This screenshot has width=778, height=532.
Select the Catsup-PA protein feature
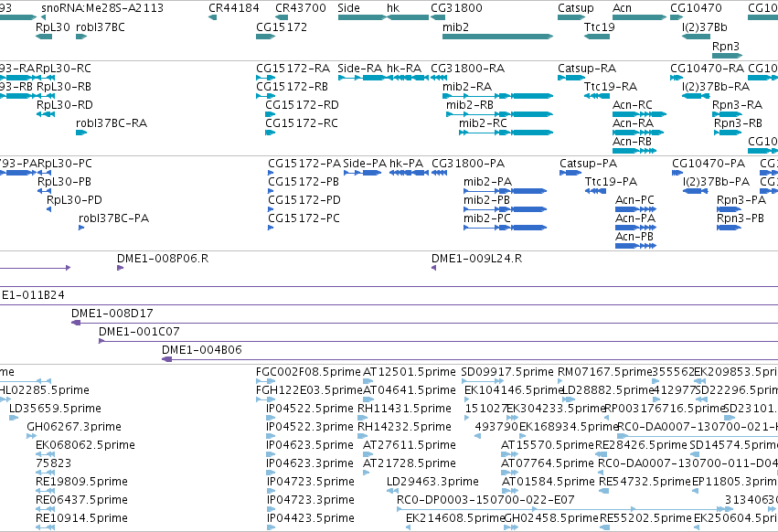pos(570,173)
